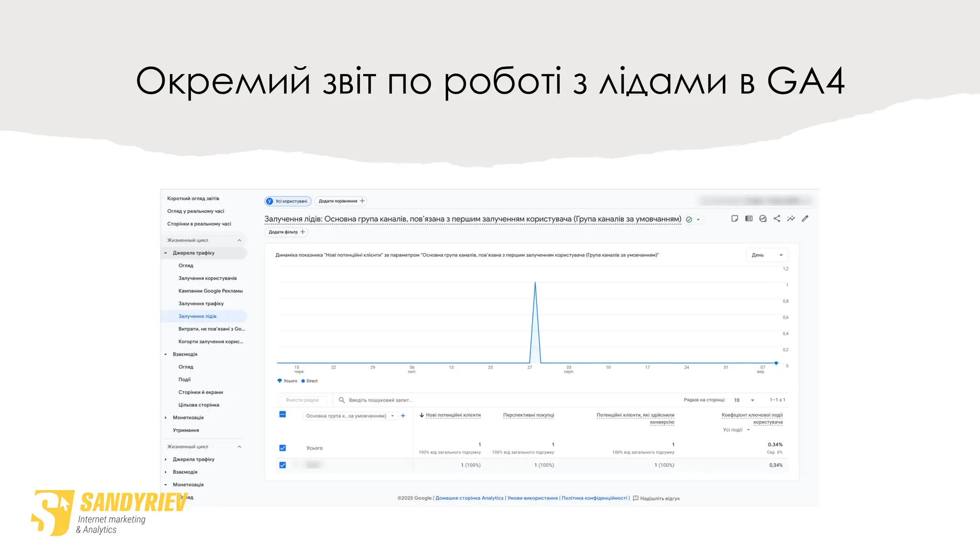Open the insights trend icon
980x551 pixels.
pos(763,219)
